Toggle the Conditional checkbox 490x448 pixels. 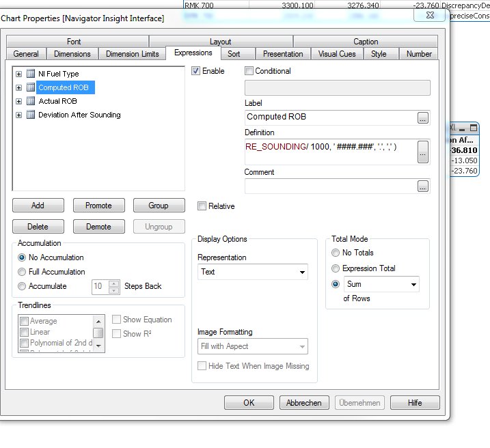coord(249,71)
